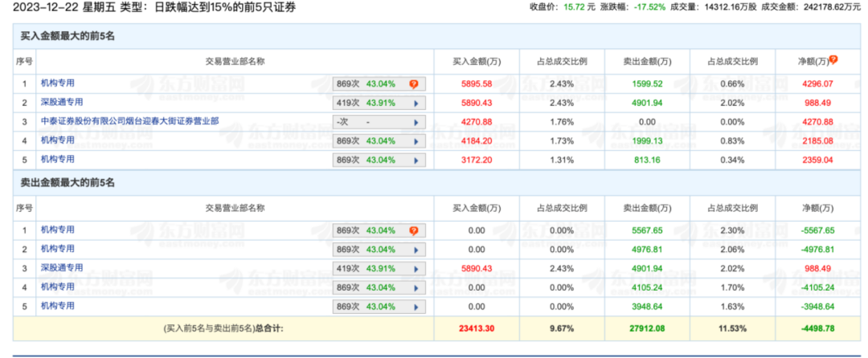
Task: Open the sell-side 深股通专用 link in row 3
Action: click(x=62, y=268)
